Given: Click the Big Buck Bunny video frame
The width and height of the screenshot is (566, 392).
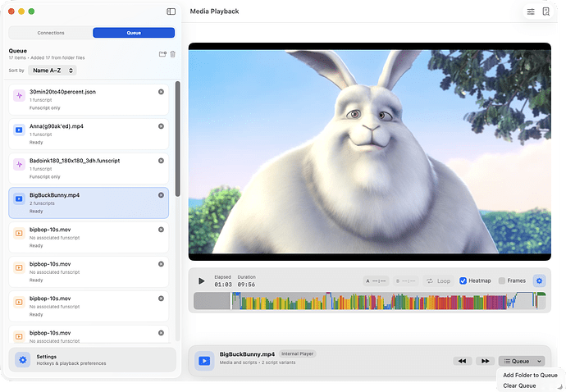Looking at the screenshot, I should click(370, 152).
